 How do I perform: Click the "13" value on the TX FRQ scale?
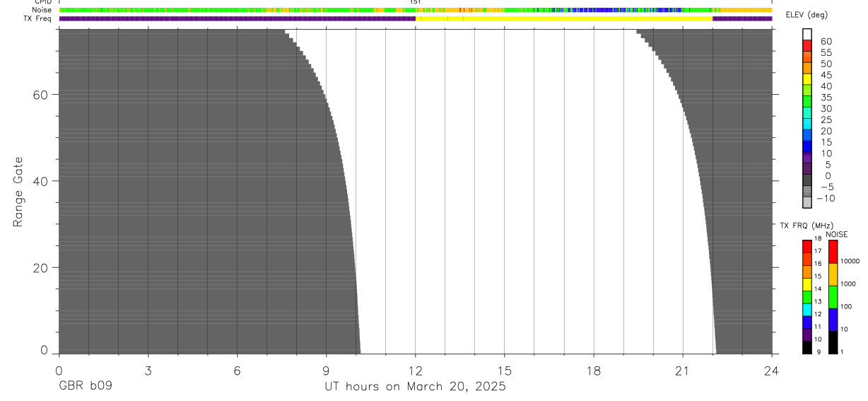click(x=817, y=302)
